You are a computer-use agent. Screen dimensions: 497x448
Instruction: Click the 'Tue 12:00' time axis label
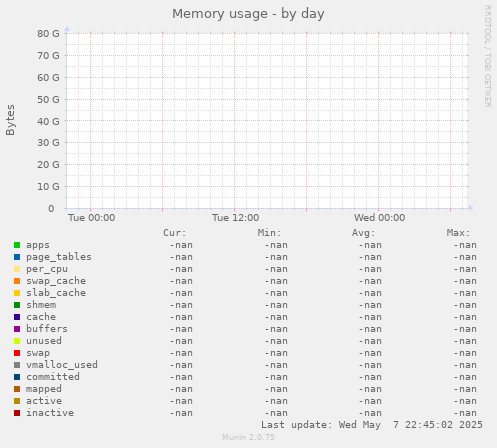tap(235, 218)
